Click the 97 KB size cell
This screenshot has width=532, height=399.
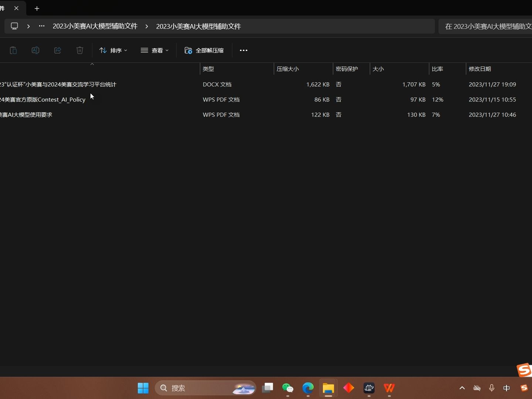click(x=418, y=99)
